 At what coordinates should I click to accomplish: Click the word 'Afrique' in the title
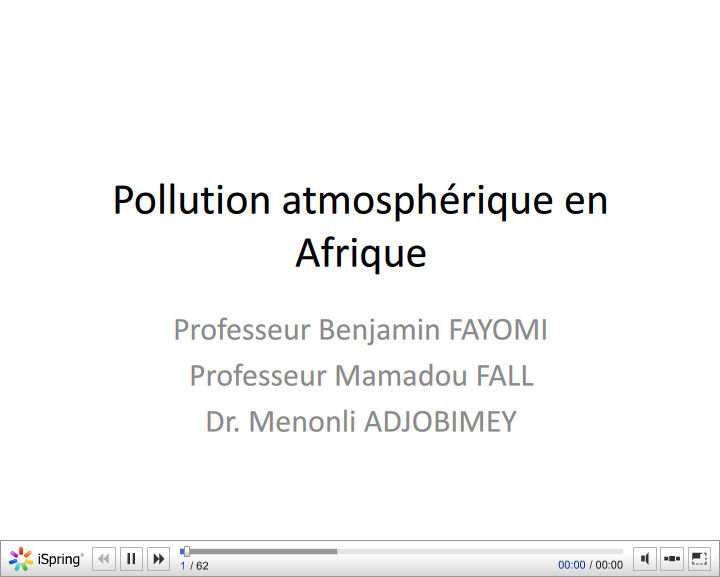click(x=360, y=253)
